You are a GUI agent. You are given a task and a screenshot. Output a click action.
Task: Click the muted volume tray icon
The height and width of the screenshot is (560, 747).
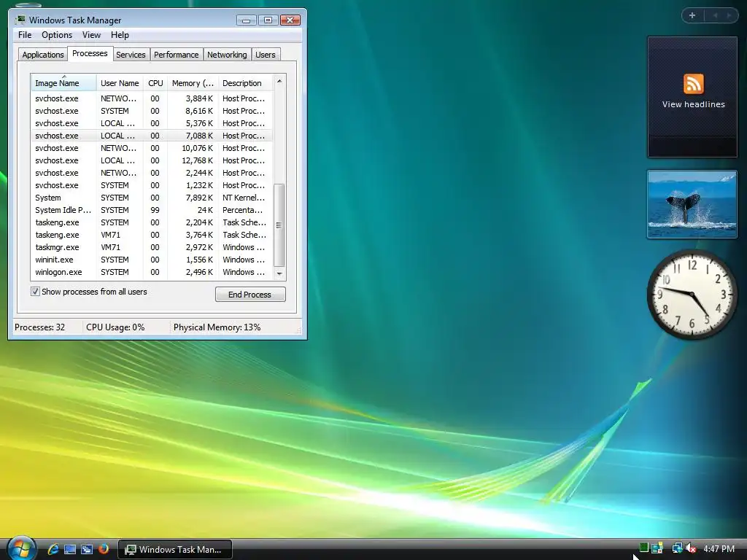point(690,548)
